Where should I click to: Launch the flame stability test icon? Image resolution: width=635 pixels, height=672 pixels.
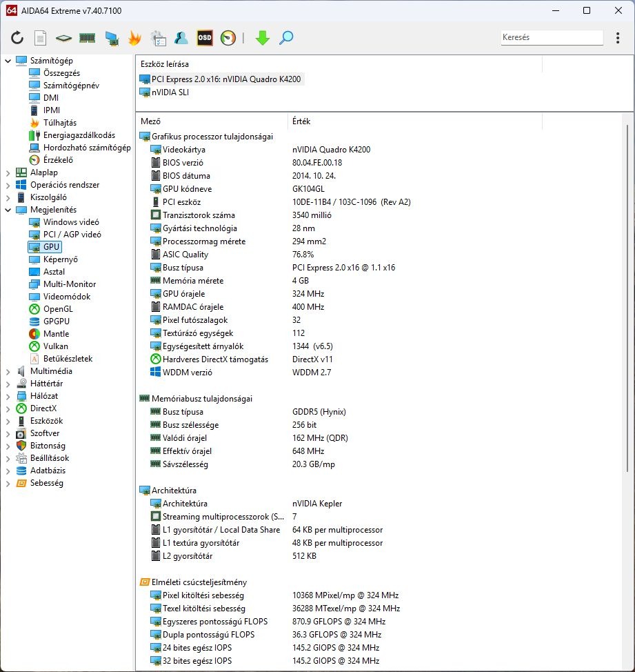(x=134, y=38)
